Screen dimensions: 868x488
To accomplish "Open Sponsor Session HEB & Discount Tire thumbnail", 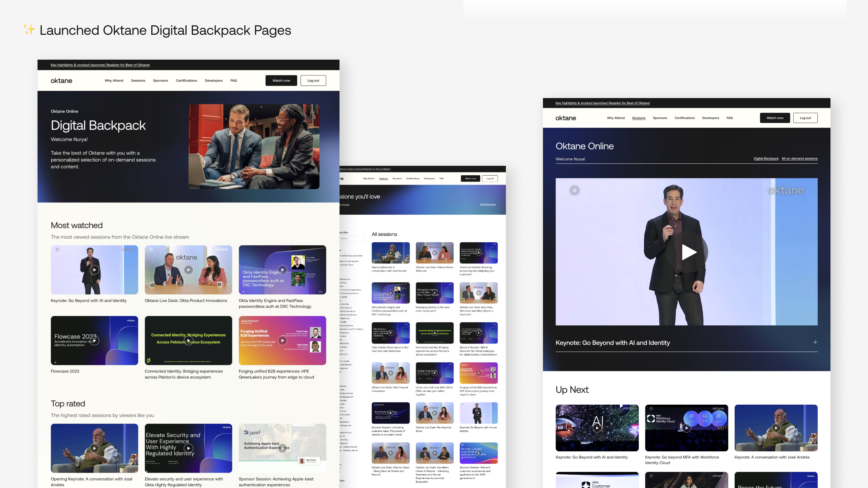I will click(x=479, y=333).
